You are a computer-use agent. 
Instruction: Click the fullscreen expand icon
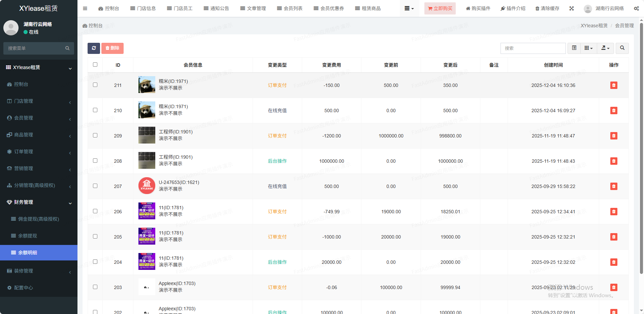point(571,8)
